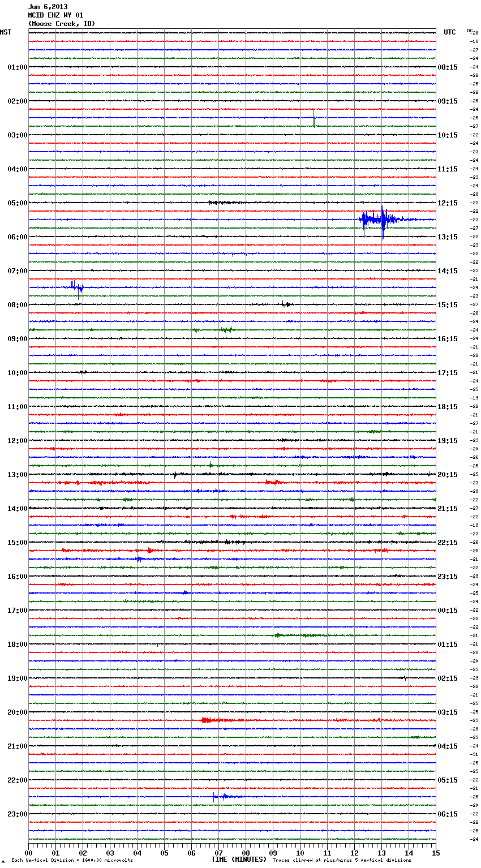Click minute tick label 00 on bottom axis

coord(29,853)
